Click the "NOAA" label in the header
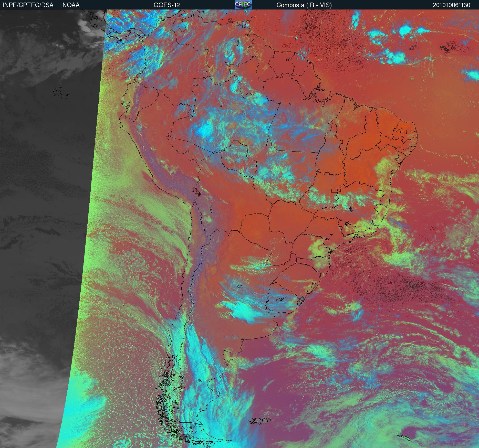Image resolution: width=479 pixels, height=448 pixels. click(71, 5)
